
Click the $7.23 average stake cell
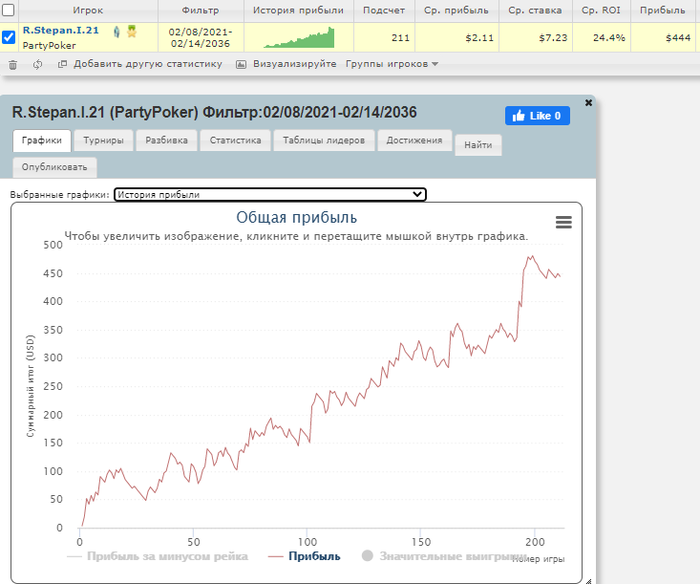click(x=535, y=38)
